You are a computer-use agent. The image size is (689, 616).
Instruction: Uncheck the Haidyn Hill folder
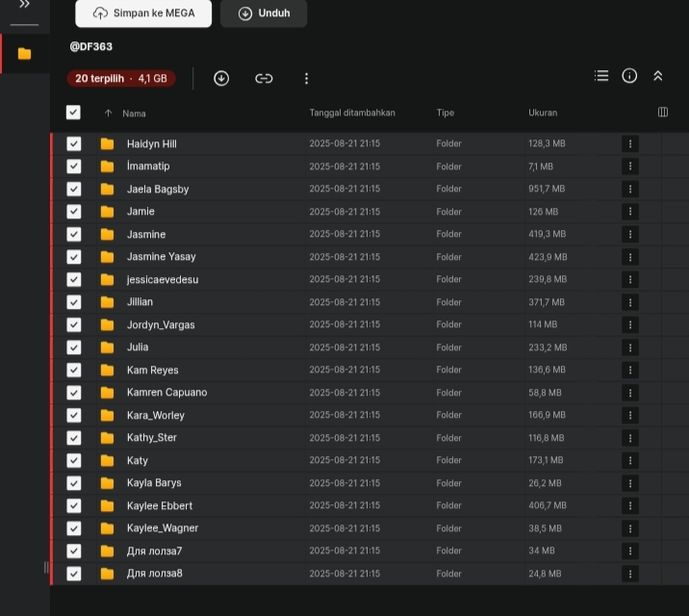tap(74, 143)
